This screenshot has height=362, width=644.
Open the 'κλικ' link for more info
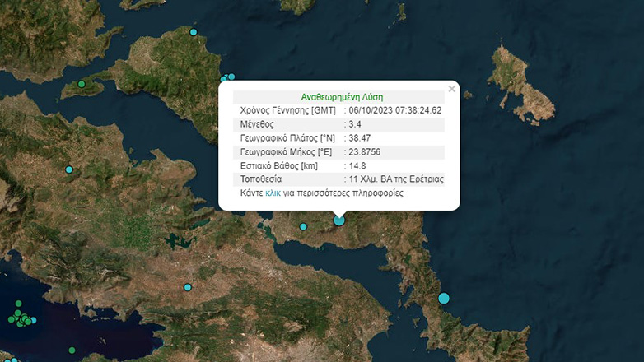(x=273, y=193)
